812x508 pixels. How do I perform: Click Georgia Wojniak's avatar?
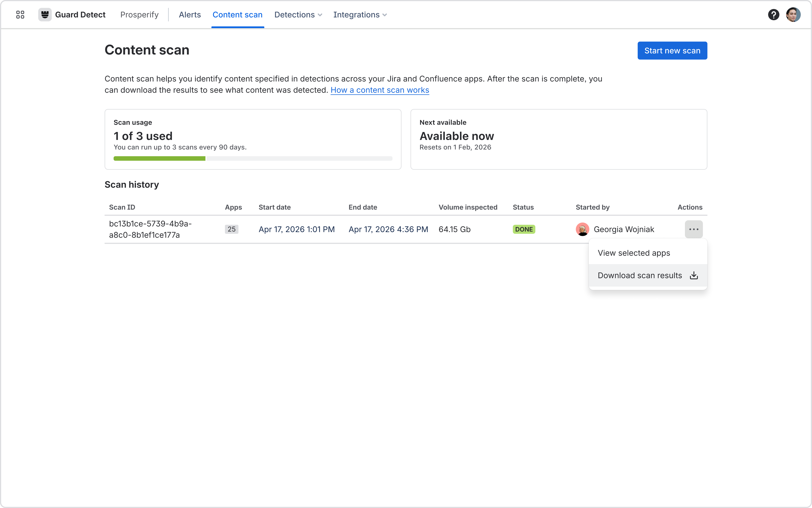[x=582, y=229]
